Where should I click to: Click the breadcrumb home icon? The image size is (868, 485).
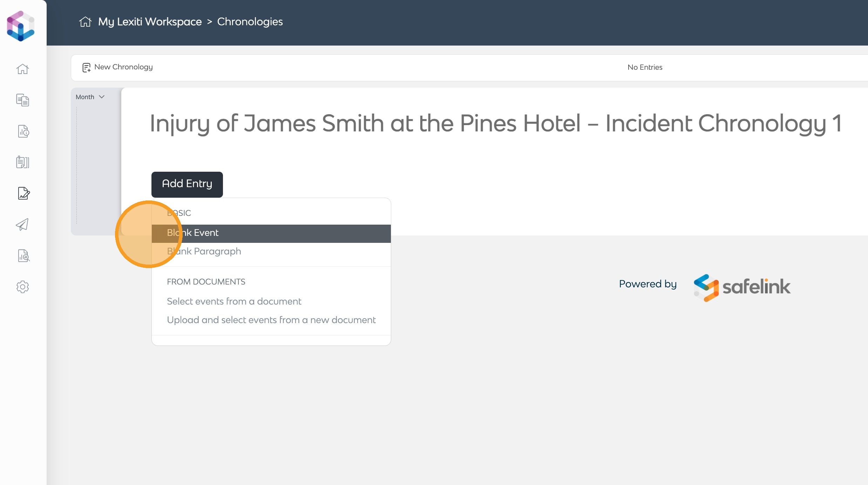tap(85, 22)
